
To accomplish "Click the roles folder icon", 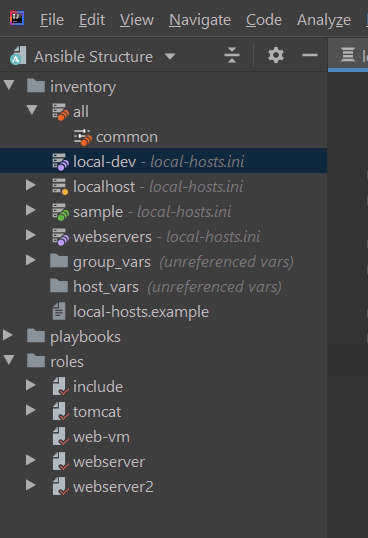I will (x=36, y=361).
